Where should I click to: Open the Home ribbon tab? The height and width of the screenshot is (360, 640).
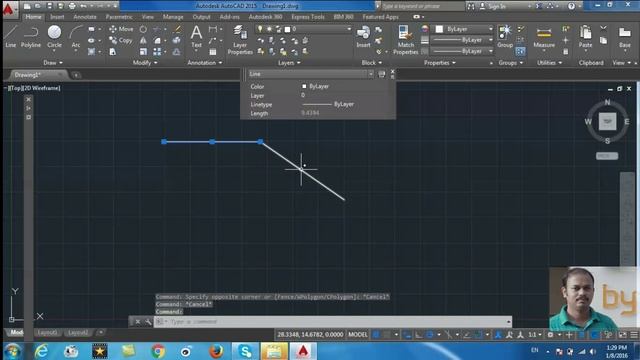point(33,17)
